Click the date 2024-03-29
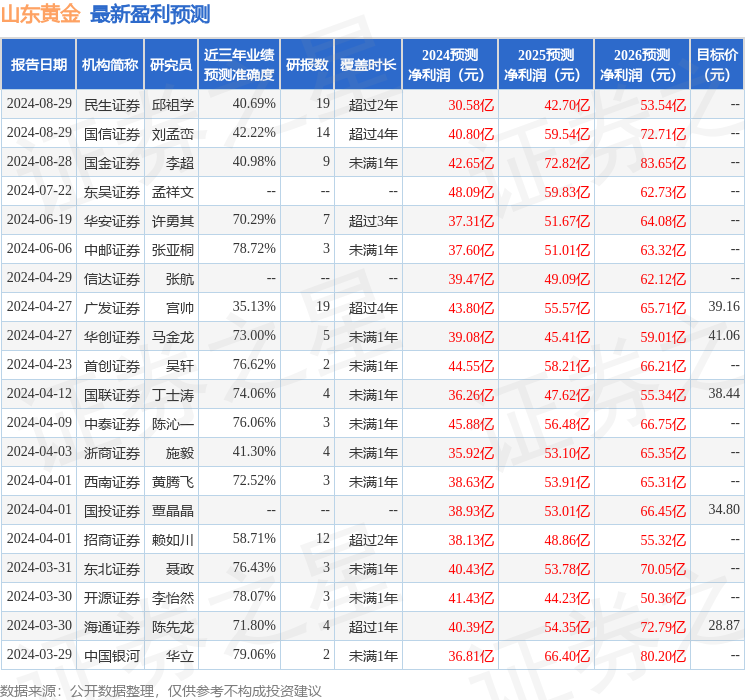This screenshot has height=700, width=745. (x=39, y=654)
